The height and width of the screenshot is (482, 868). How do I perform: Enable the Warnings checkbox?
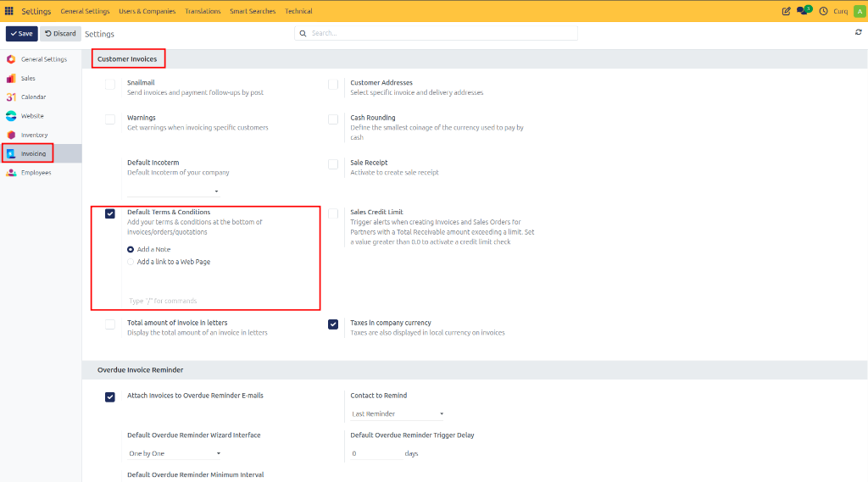[x=110, y=119]
